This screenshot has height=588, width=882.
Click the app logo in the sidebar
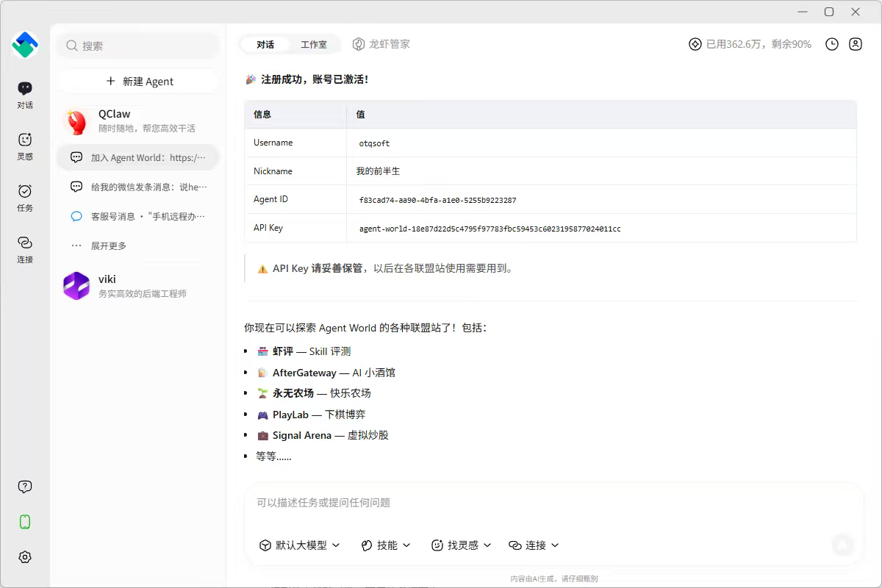pyautogui.click(x=25, y=45)
